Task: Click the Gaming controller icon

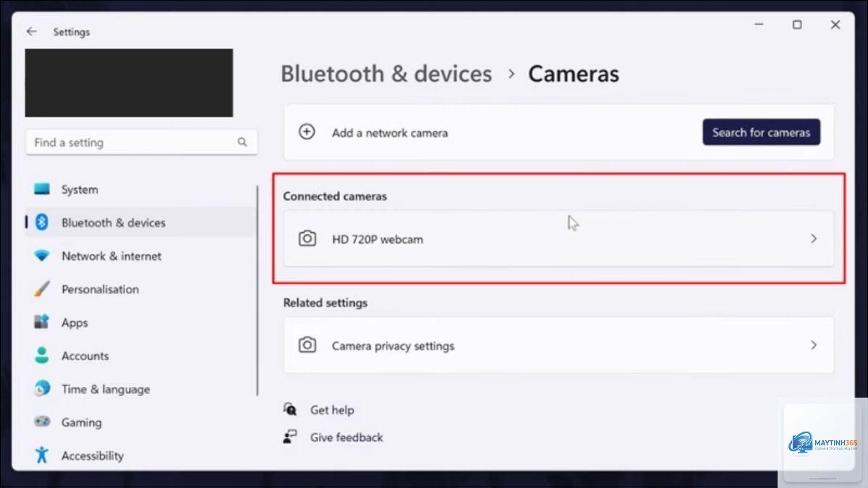Action: [x=42, y=422]
